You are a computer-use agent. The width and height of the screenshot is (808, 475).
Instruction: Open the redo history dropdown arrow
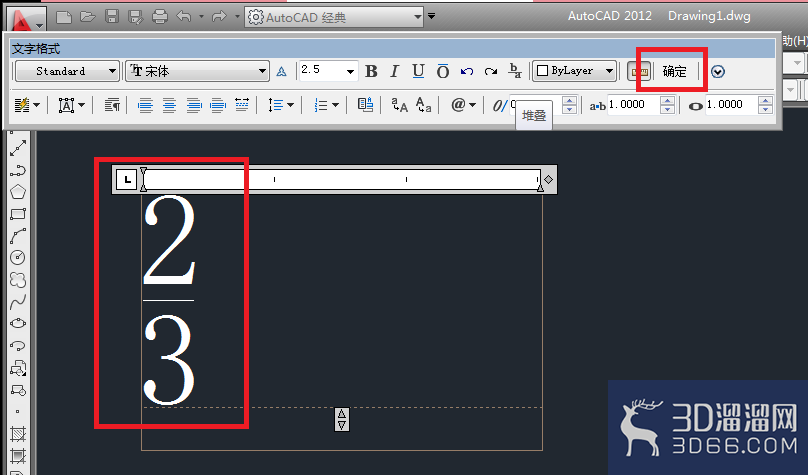point(237,17)
